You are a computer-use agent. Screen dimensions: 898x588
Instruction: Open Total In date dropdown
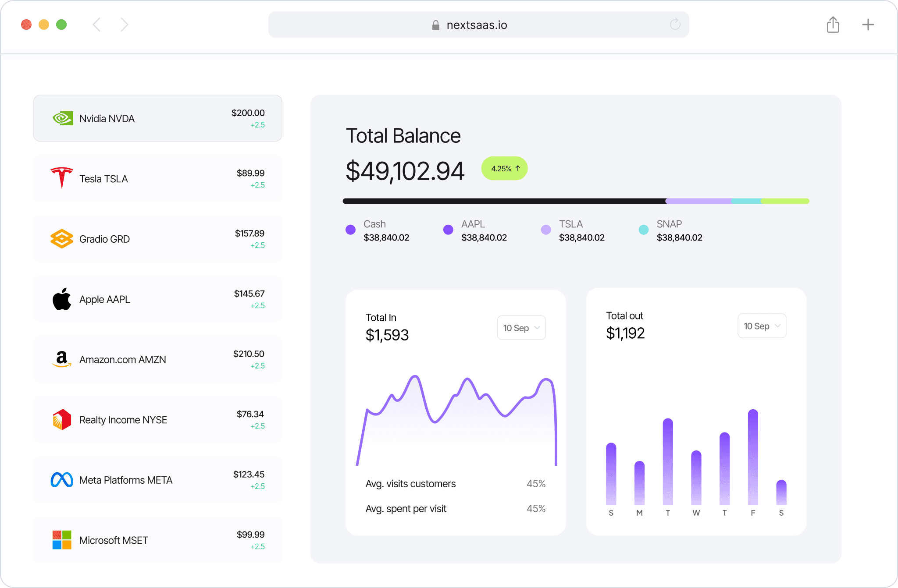point(521,328)
